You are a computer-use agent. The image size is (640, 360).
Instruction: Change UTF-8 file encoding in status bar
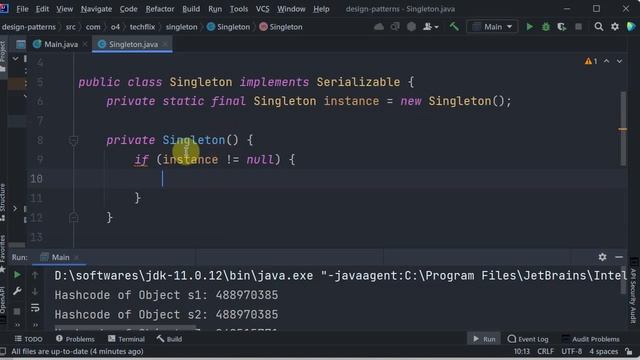(571, 351)
